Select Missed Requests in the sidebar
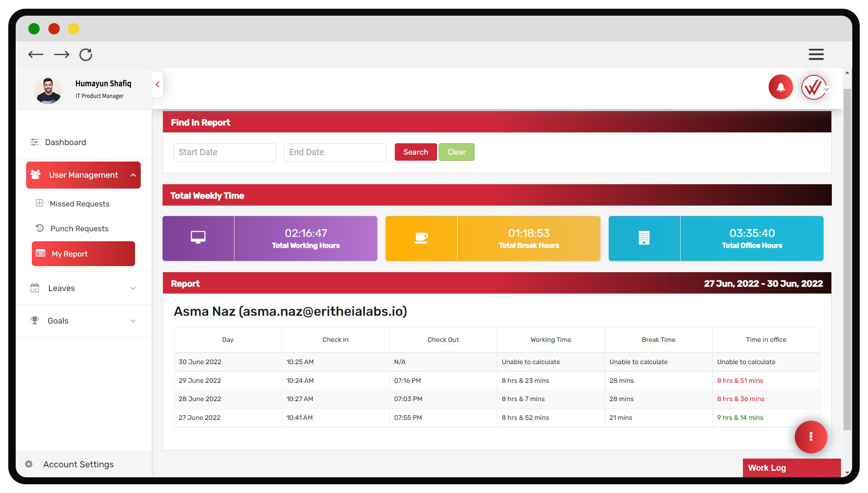868x493 pixels. click(x=80, y=203)
